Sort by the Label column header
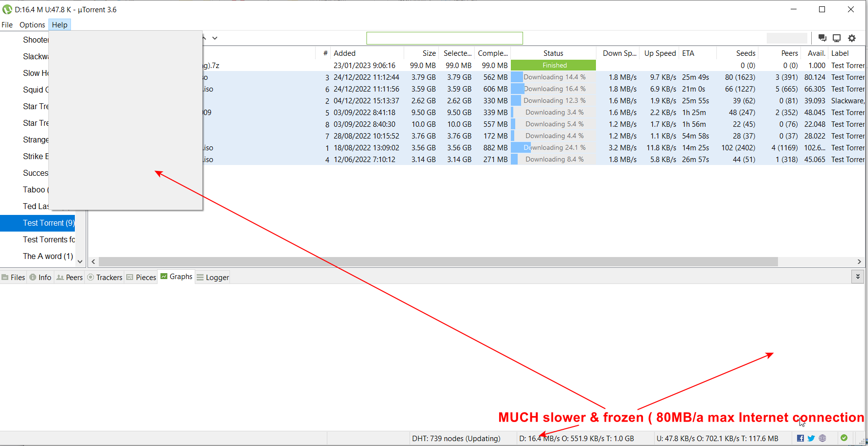 847,53
